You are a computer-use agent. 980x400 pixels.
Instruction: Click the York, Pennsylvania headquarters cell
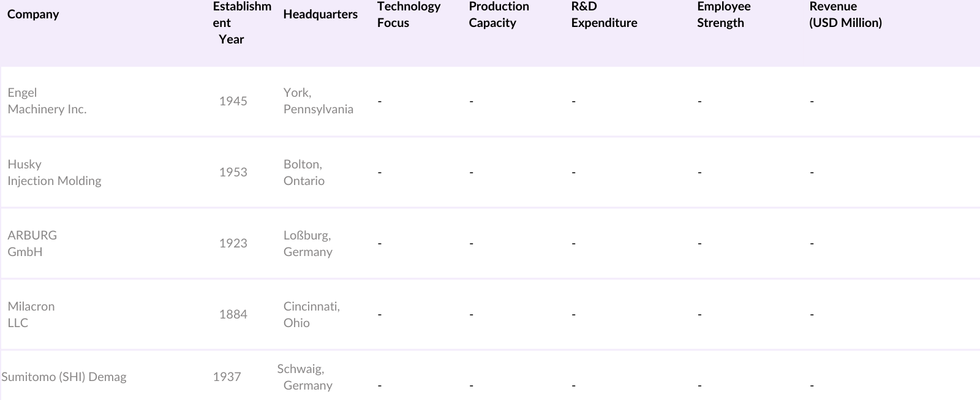(318, 101)
